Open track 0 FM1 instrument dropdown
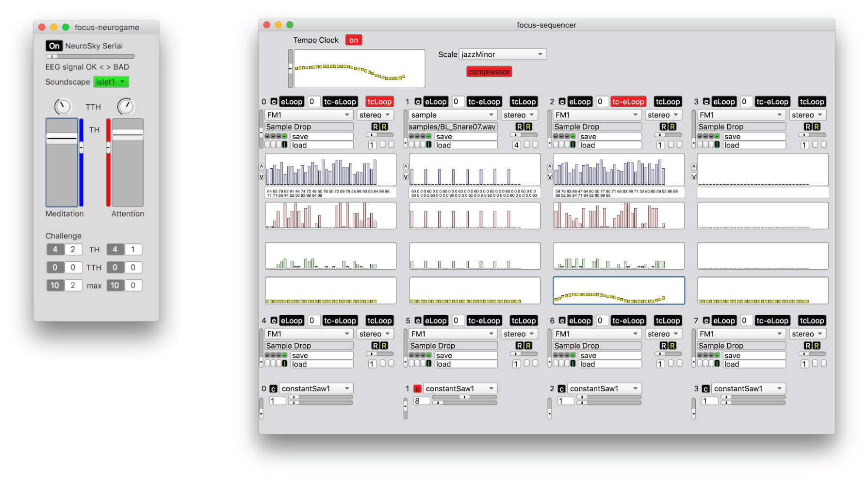The width and height of the screenshot is (868, 481). click(309, 115)
